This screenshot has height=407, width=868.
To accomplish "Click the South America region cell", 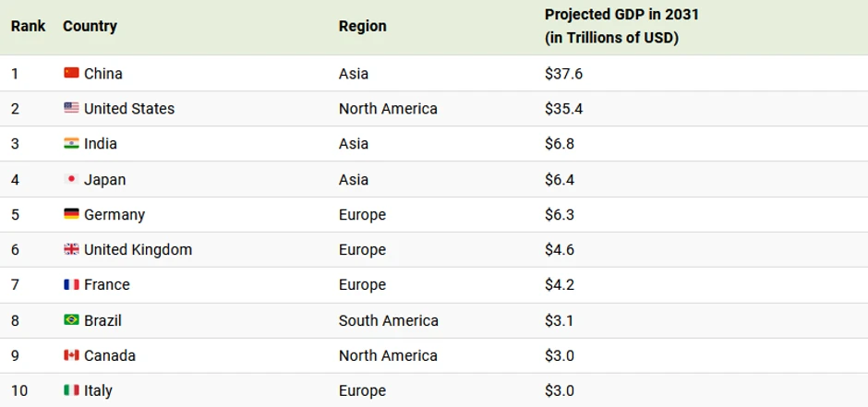I will coord(388,320).
